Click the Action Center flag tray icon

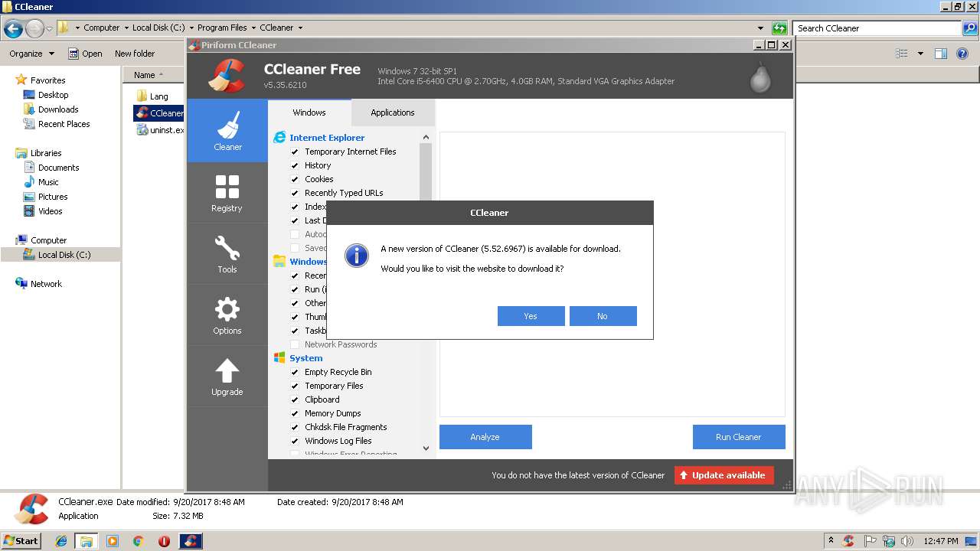(870, 541)
